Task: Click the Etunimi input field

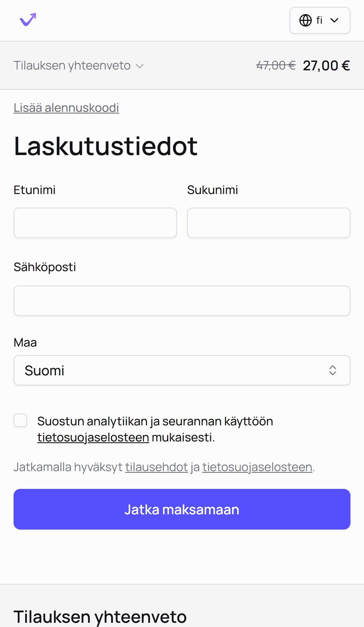Action: click(x=95, y=223)
